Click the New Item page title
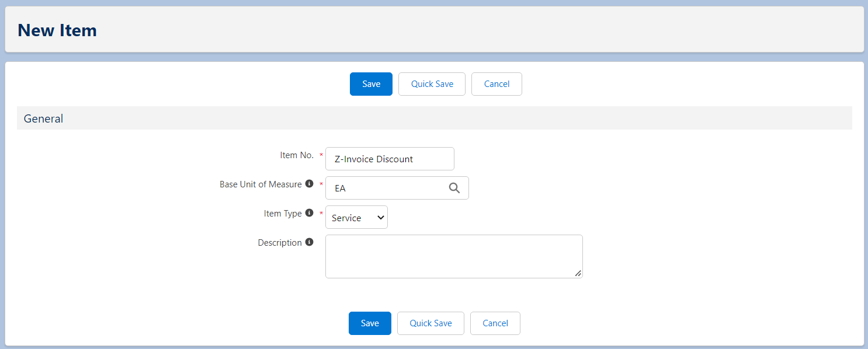 [57, 30]
